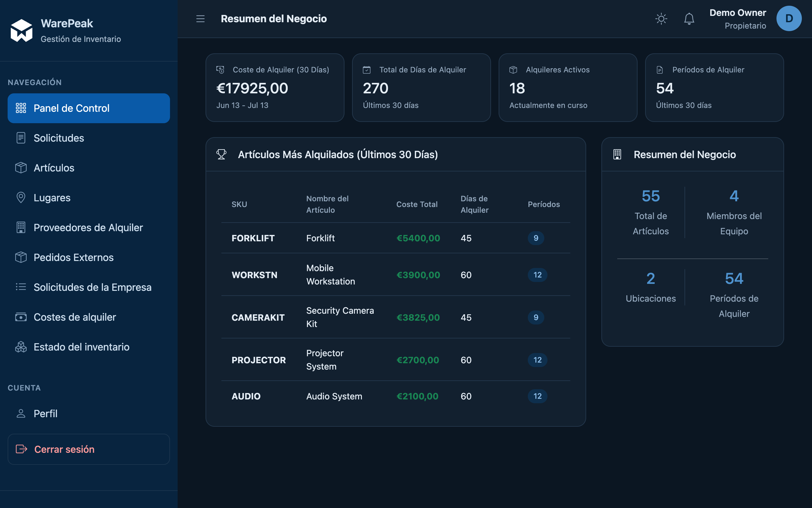Click the trophy icon in table header
The image size is (812, 508).
[x=221, y=155]
